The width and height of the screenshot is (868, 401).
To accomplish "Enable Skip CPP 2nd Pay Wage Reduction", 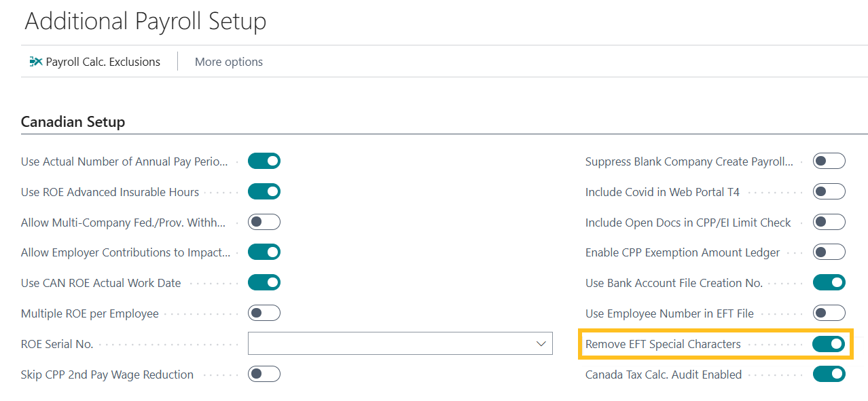I will tap(264, 374).
